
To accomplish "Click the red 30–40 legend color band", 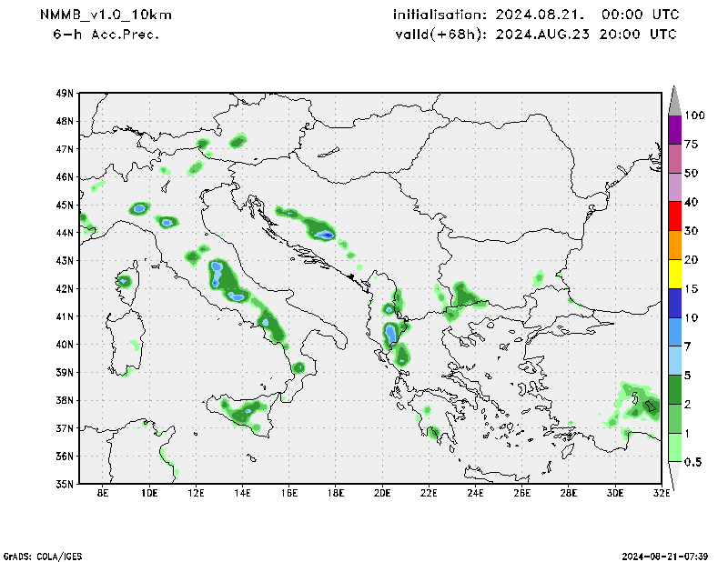I will 674,216.
